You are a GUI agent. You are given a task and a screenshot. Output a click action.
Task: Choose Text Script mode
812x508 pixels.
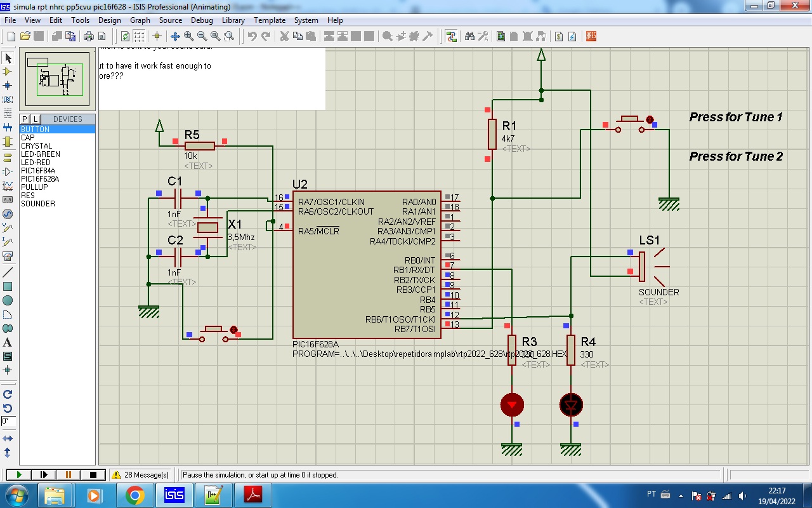[8, 113]
